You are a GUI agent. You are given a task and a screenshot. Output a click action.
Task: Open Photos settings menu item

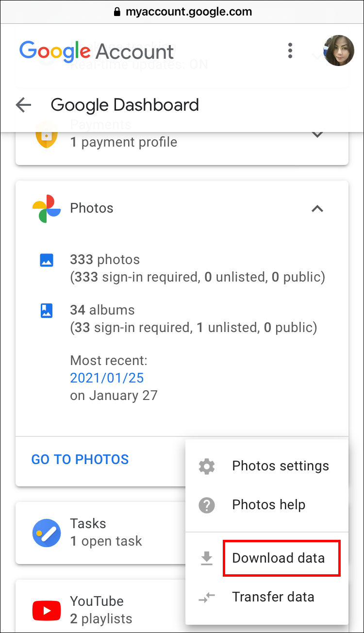click(281, 466)
